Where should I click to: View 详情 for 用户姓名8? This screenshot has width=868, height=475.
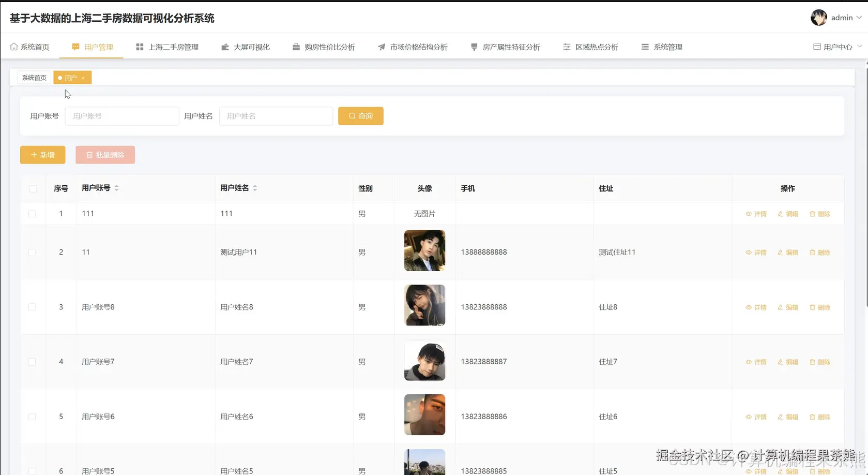(756, 308)
